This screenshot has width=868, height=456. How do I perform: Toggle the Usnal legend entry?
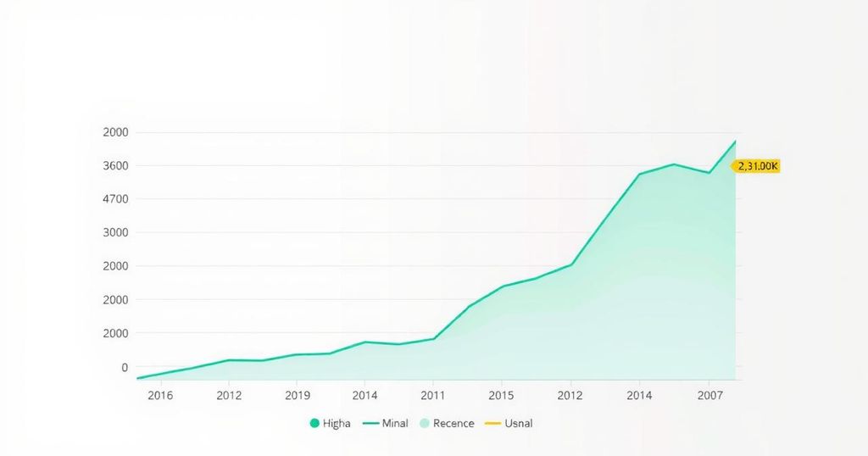[x=509, y=423]
